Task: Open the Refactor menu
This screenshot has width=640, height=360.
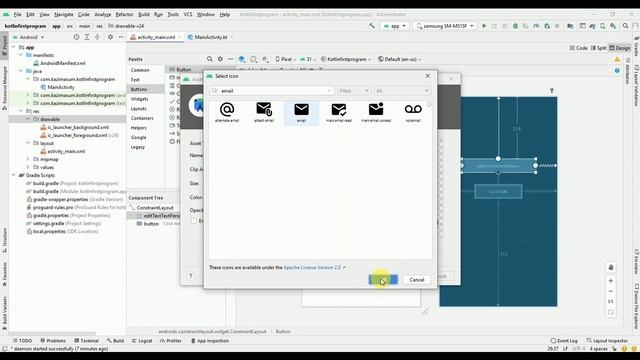Action: click(x=124, y=14)
